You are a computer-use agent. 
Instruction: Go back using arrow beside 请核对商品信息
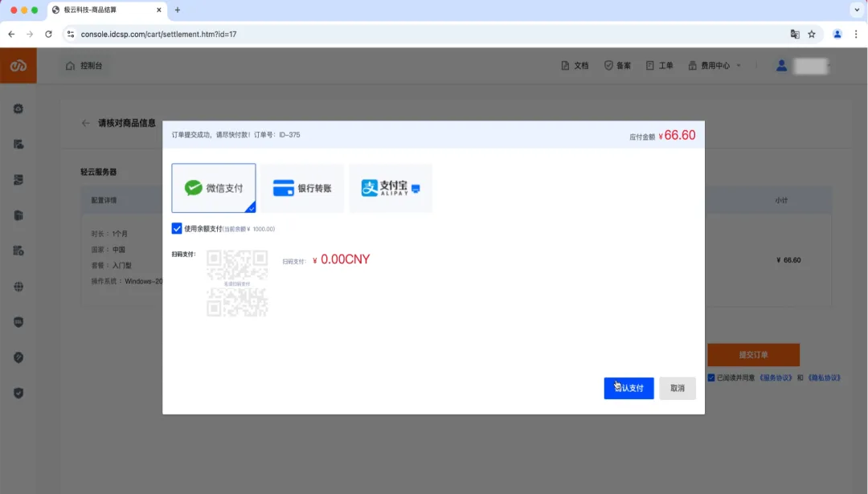tap(85, 123)
